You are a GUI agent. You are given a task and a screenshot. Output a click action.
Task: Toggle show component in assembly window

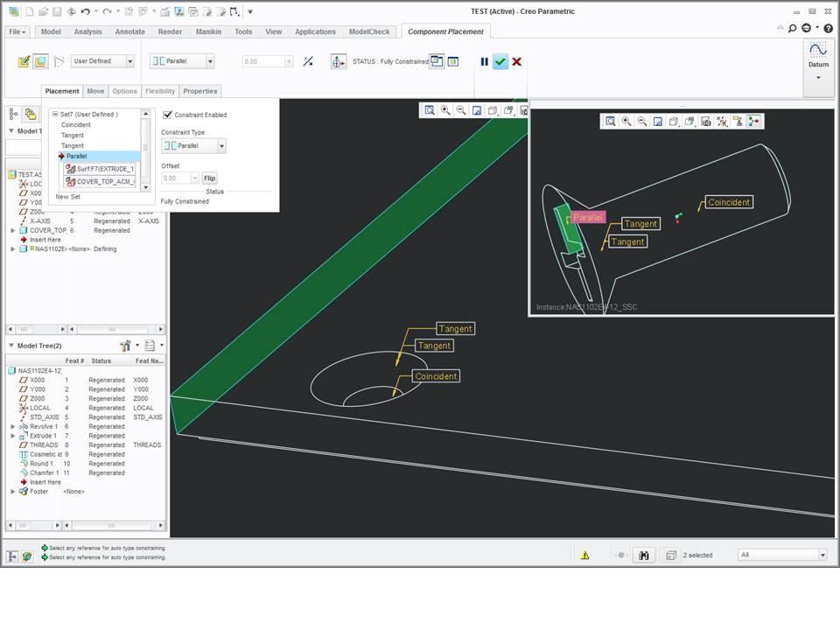453,61
